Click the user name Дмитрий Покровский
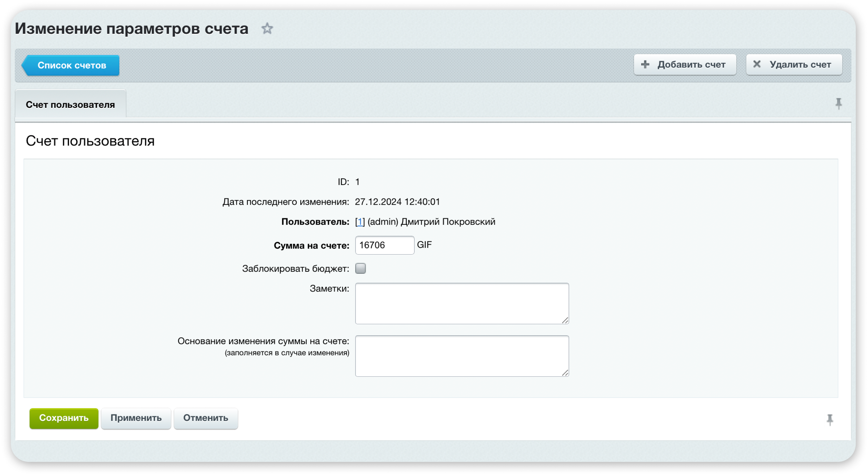The height and width of the screenshot is (475, 868). point(448,222)
